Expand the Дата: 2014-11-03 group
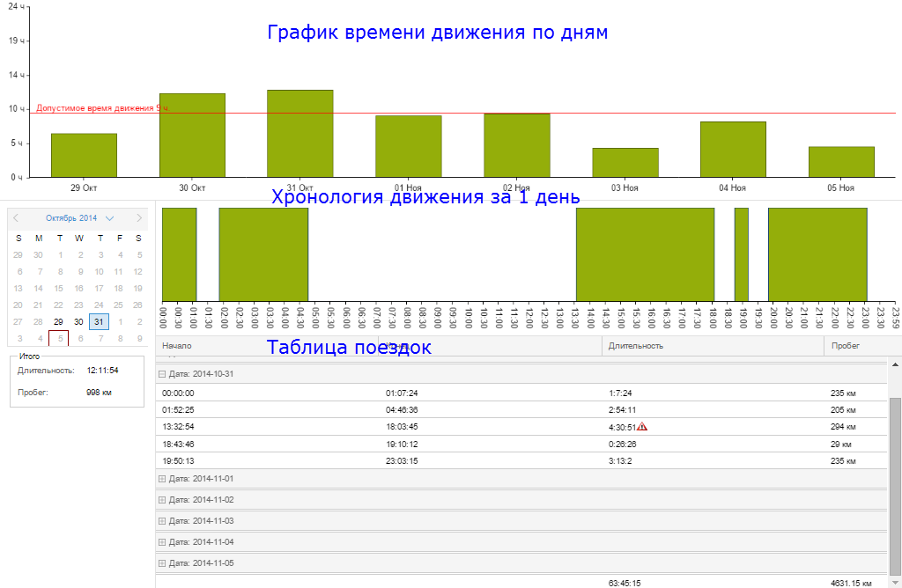 tap(162, 521)
